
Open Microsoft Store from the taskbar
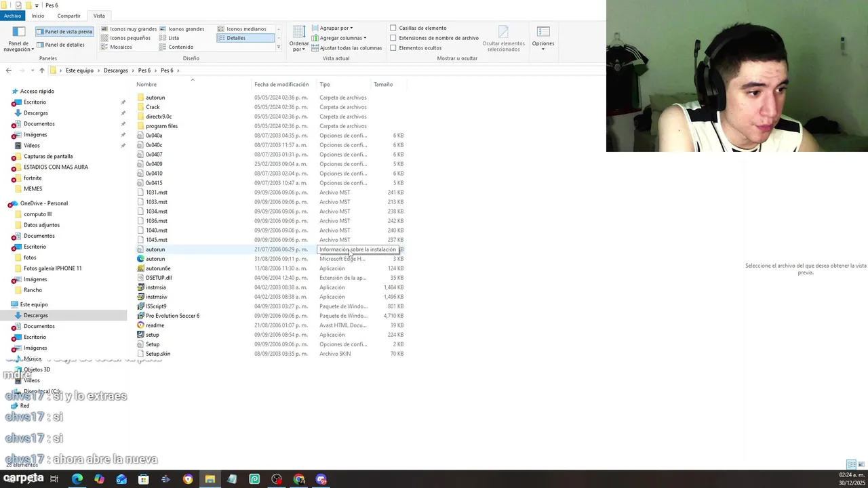coord(143,479)
